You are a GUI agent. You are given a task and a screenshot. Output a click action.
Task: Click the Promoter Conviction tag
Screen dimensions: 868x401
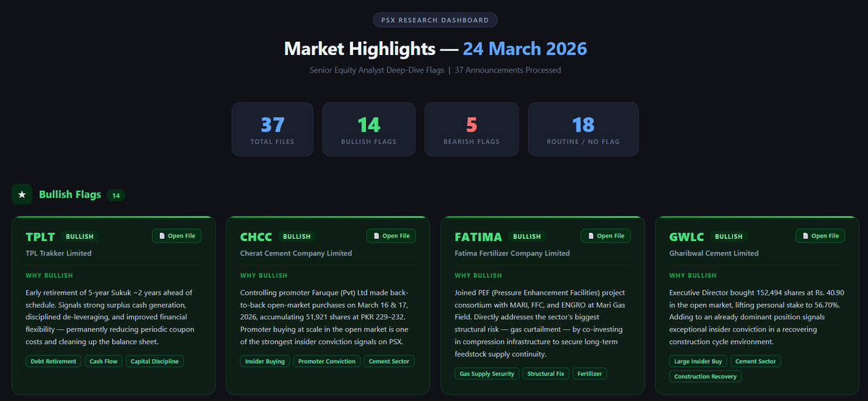(x=327, y=361)
